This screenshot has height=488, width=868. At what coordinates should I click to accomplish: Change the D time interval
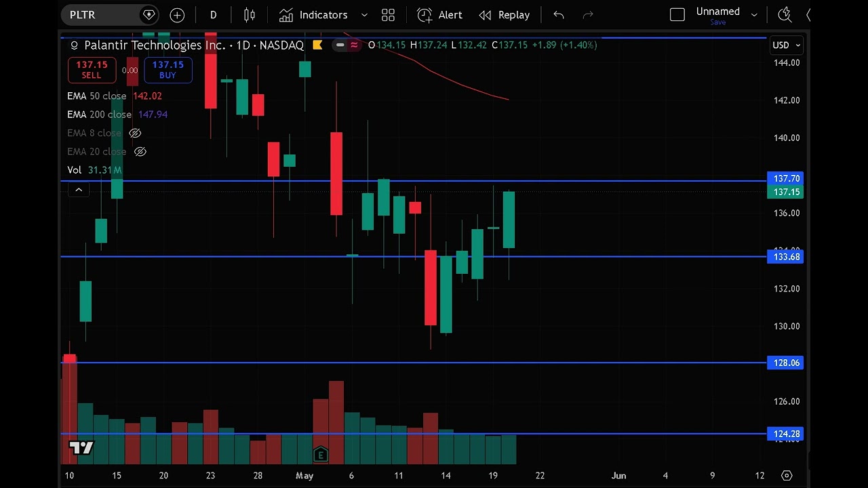point(213,15)
